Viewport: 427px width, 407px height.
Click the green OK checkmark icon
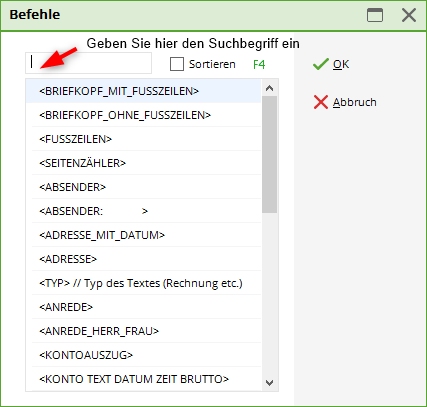321,64
